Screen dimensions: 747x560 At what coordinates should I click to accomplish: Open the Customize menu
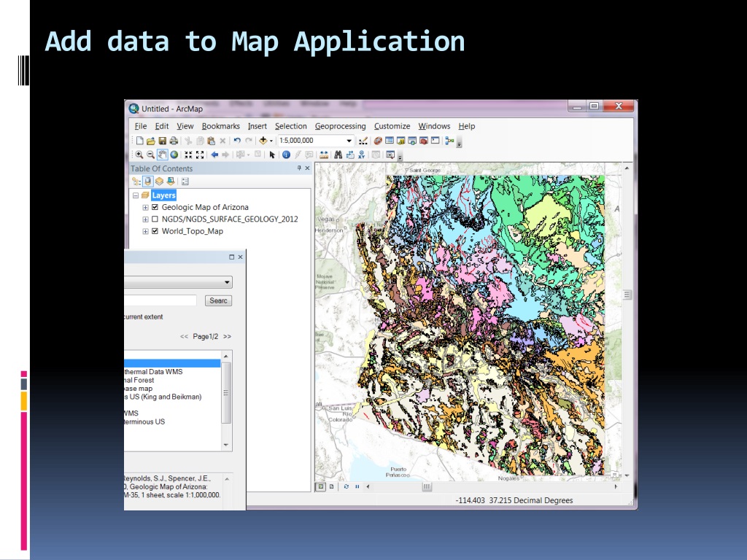392,126
